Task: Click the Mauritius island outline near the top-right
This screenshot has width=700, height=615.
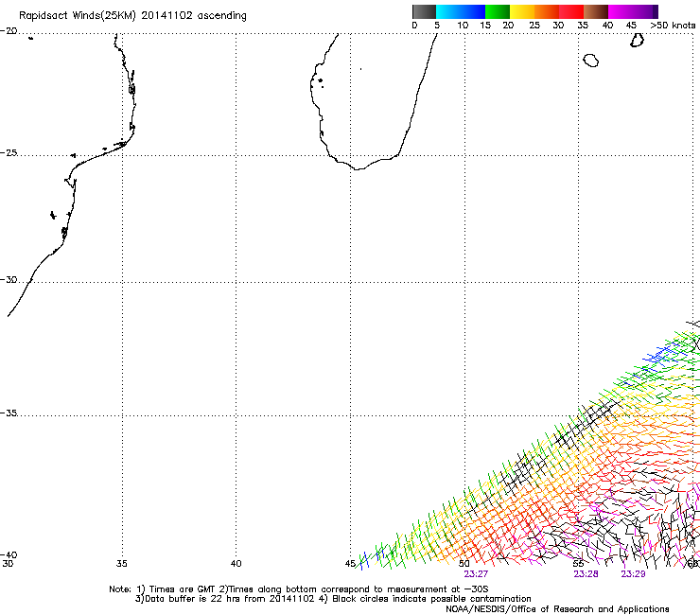Action: tap(637, 40)
